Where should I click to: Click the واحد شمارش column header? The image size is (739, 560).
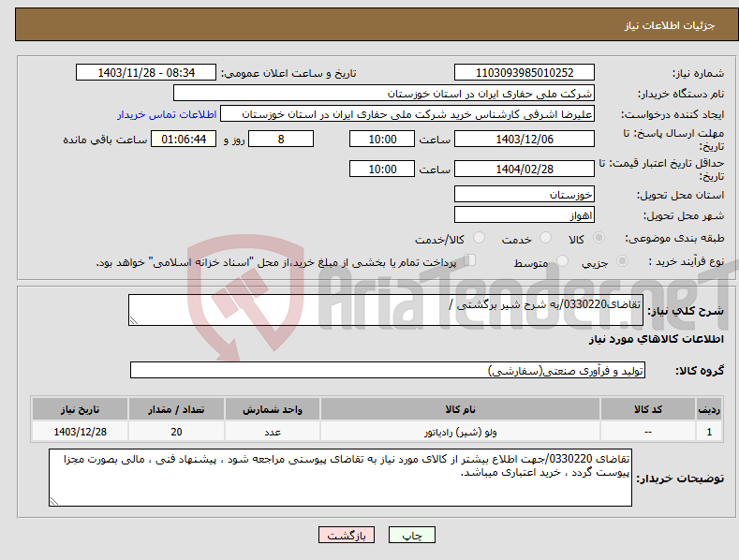tap(273, 409)
